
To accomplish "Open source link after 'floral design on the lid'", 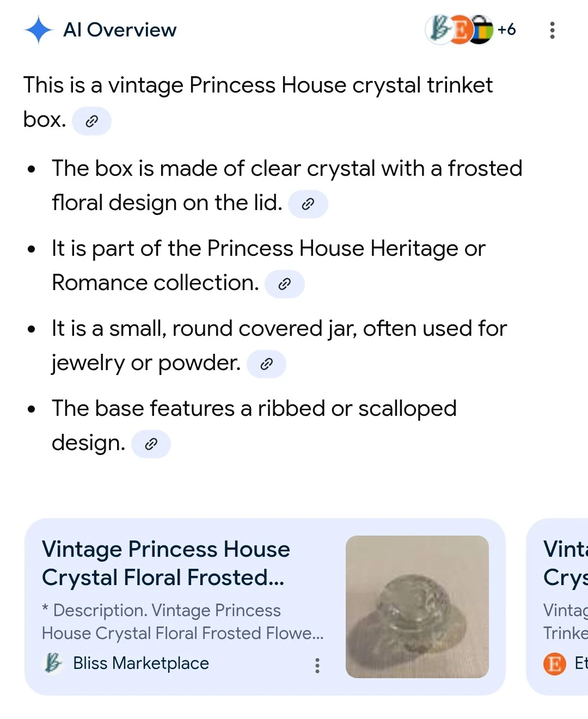I will [308, 204].
